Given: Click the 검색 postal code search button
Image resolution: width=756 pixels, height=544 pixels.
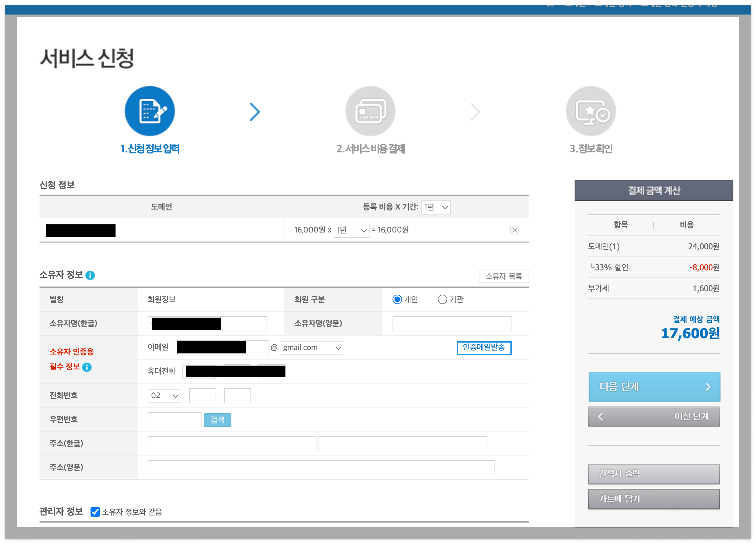Looking at the screenshot, I should tap(217, 420).
